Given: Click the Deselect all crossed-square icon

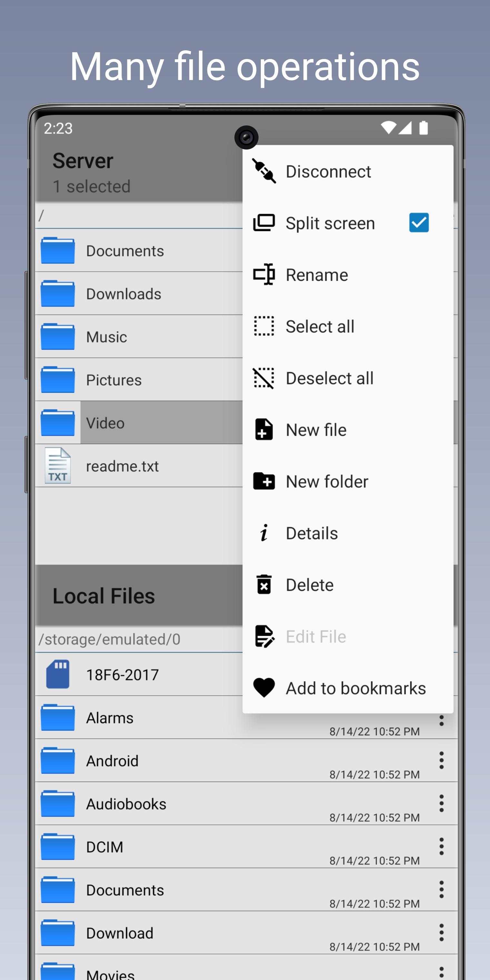Looking at the screenshot, I should (264, 378).
